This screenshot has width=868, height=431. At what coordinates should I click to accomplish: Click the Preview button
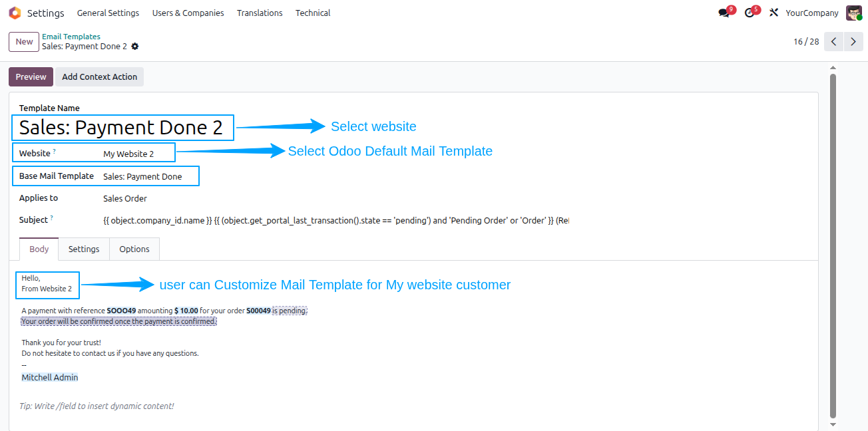click(x=31, y=76)
